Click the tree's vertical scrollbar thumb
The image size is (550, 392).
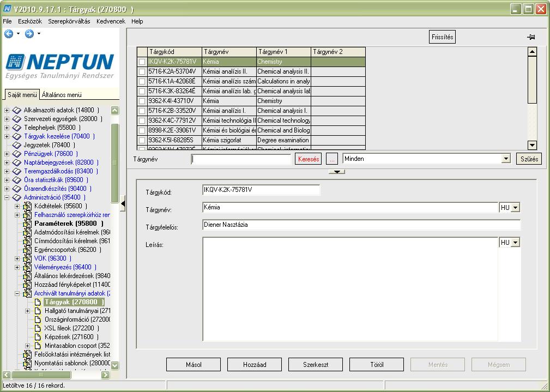[114, 163]
